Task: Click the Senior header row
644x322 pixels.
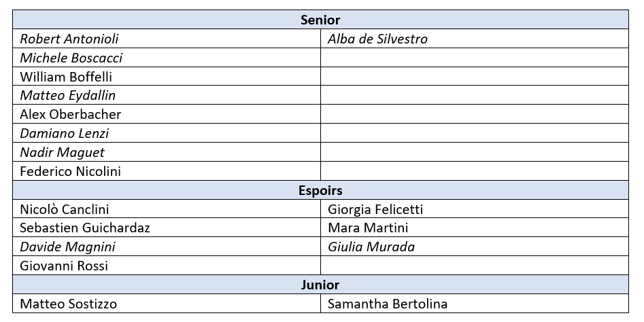Action: (x=320, y=20)
